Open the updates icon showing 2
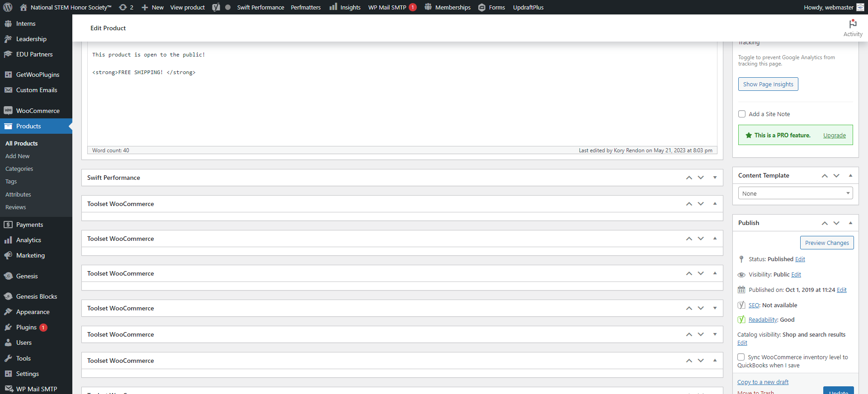This screenshot has width=868, height=394. pyautogui.click(x=126, y=7)
